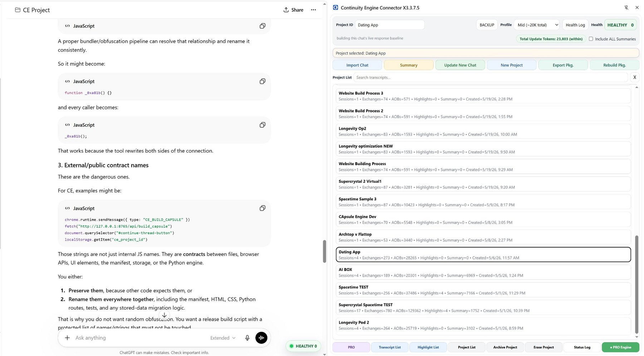Click Total Update Tokens badge
Viewport: 644px width, 356px height.
click(551, 39)
